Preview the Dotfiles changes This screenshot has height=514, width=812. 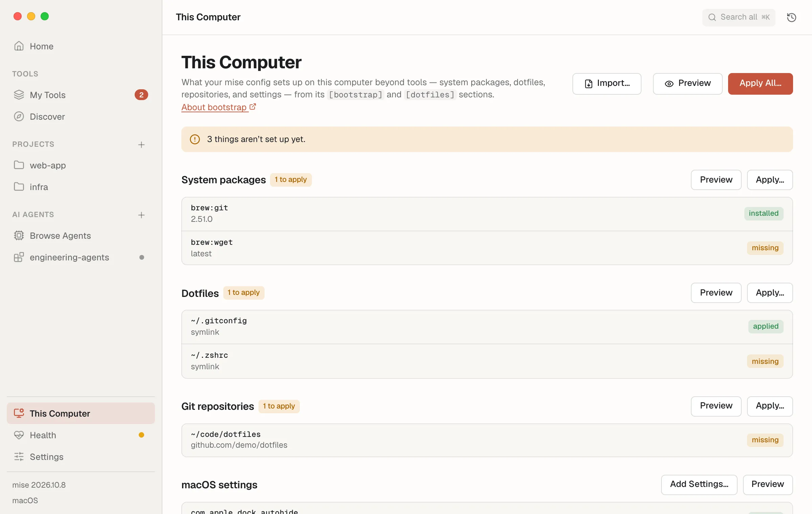coord(716,293)
